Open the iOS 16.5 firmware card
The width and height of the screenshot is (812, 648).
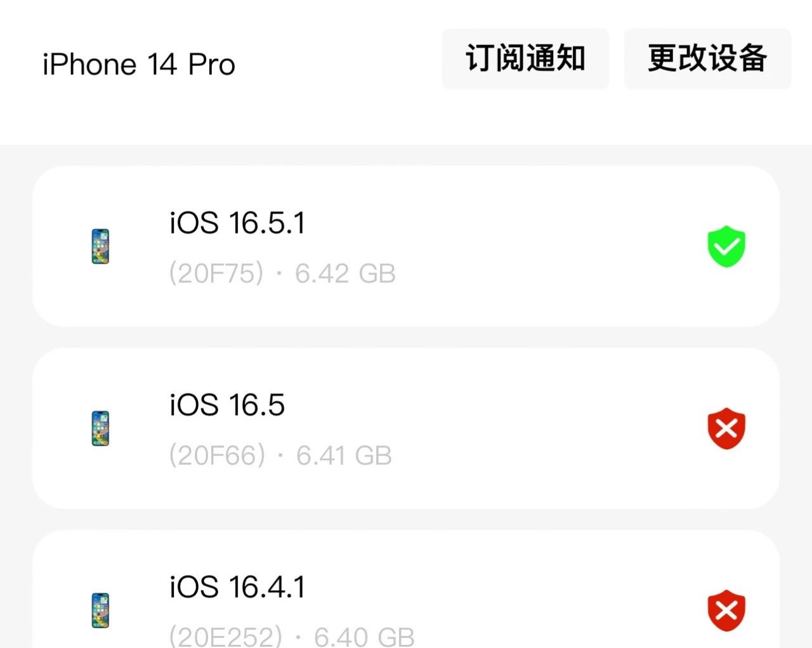[x=406, y=428]
